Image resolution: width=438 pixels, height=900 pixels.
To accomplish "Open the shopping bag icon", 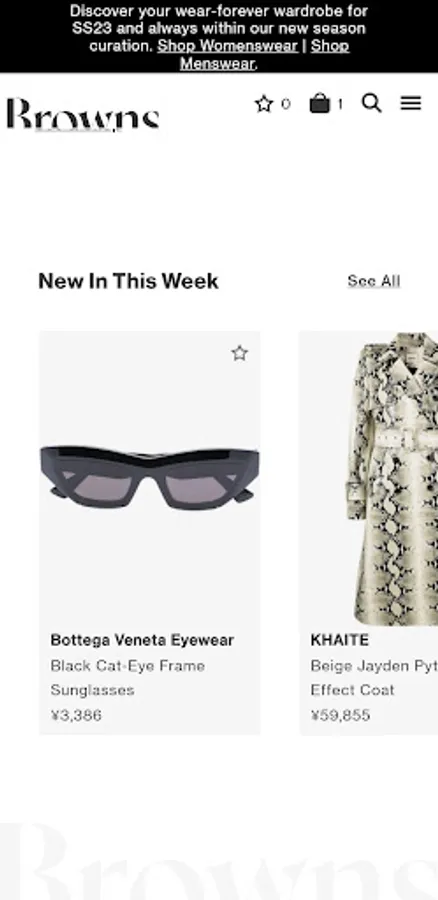I will click(x=320, y=103).
